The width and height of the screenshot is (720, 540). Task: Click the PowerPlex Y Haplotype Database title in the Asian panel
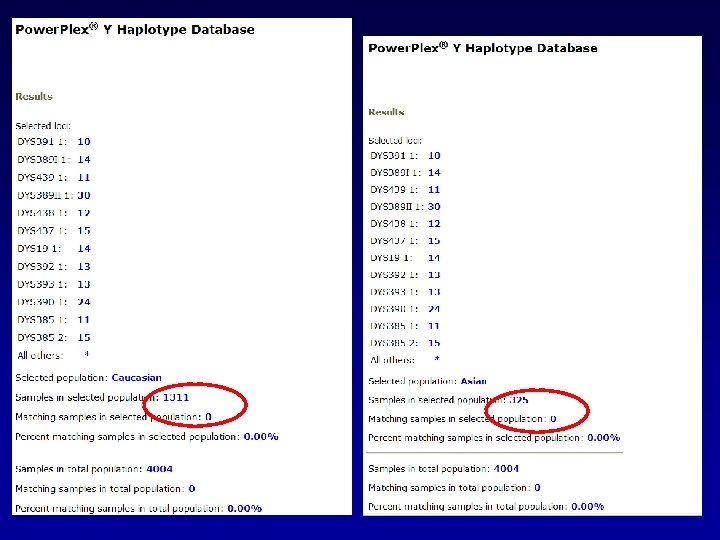483,48
